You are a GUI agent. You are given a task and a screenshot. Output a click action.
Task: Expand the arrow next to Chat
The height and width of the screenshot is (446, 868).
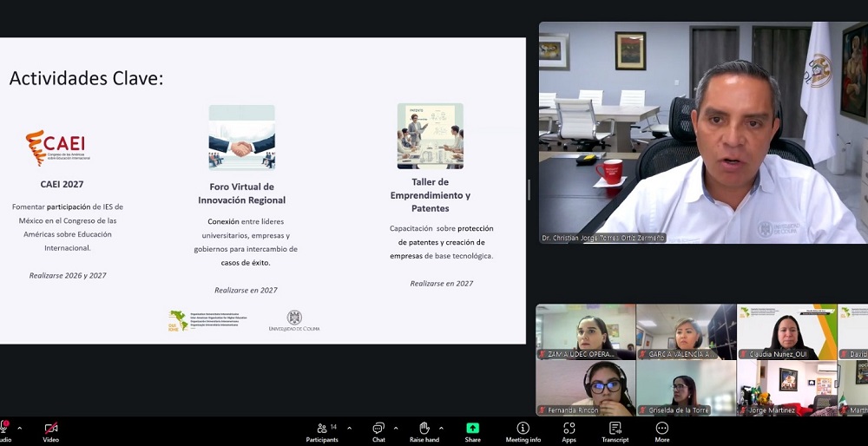point(396,428)
